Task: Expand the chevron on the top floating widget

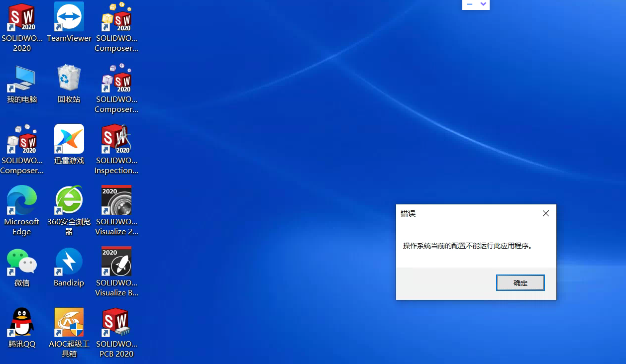Action: [483, 4]
